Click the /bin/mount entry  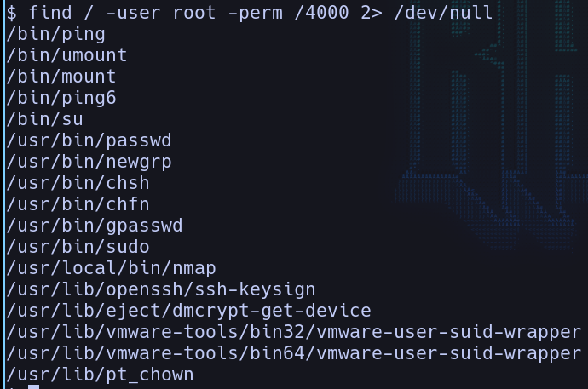61,77
